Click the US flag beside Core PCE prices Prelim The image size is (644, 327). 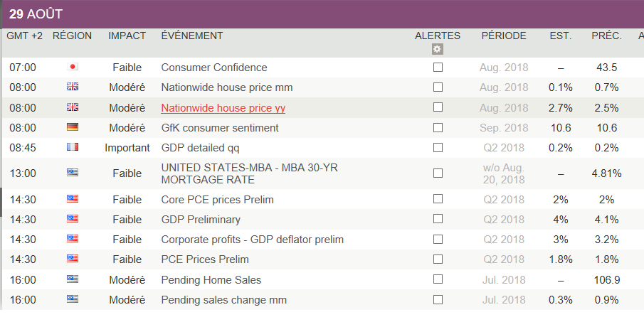[x=73, y=200]
